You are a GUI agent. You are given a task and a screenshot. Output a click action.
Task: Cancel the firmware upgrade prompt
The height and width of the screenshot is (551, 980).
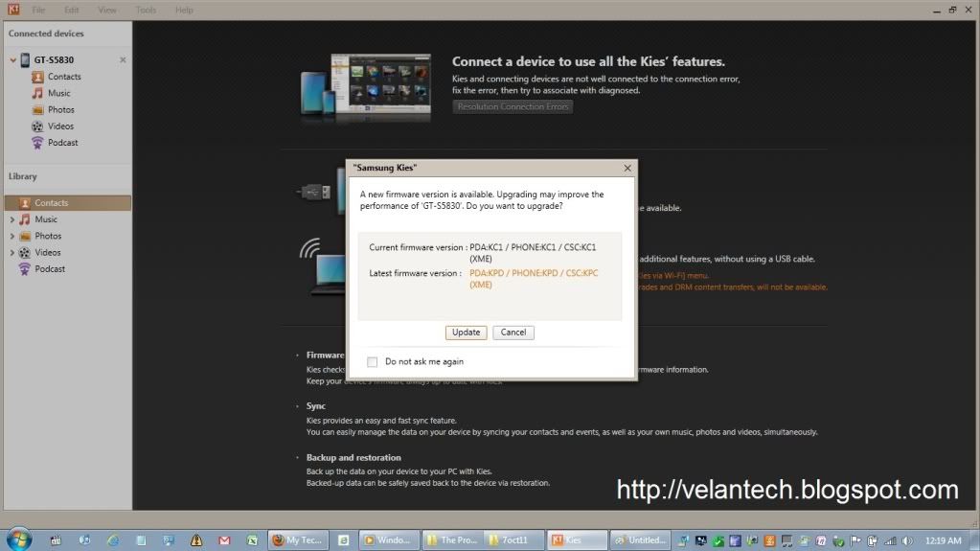pyautogui.click(x=513, y=333)
